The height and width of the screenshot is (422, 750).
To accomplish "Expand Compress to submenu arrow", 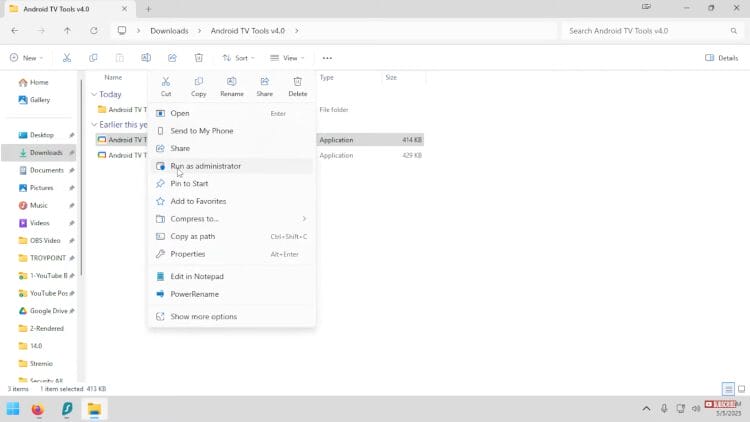I will click(x=304, y=219).
